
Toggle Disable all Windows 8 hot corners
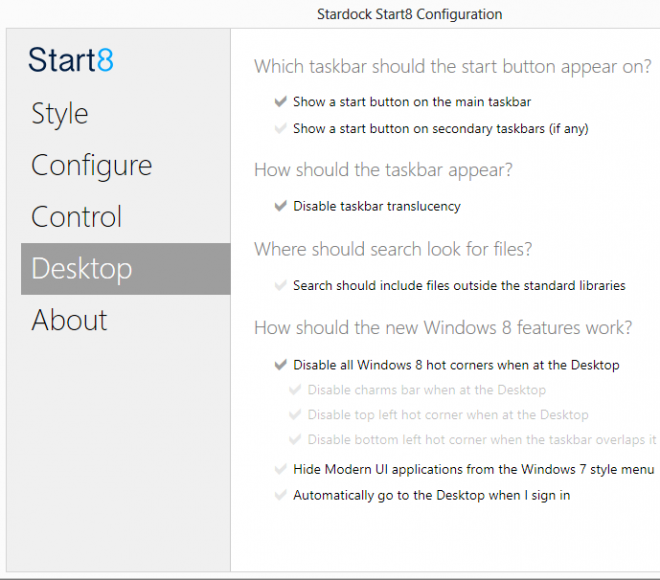(x=279, y=365)
